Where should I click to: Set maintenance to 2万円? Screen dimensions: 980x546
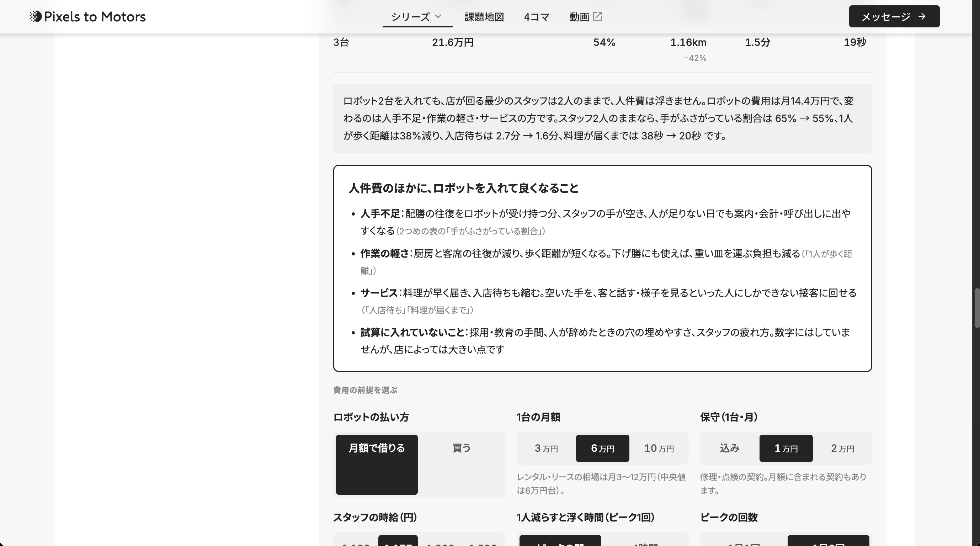click(842, 448)
